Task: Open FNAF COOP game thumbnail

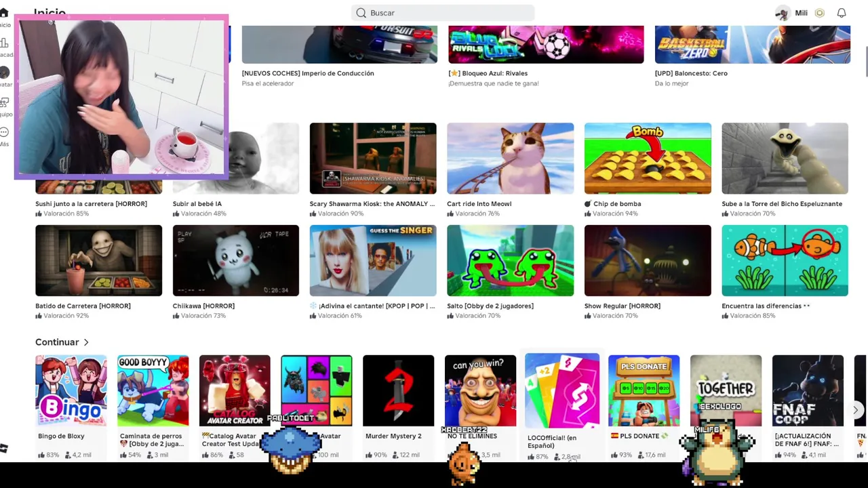Action: (x=808, y=390)
